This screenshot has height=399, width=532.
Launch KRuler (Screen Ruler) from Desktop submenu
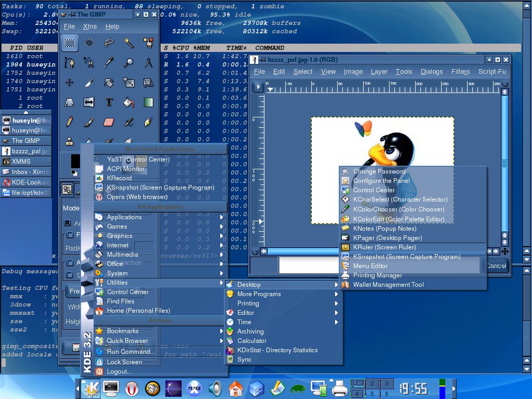pos(413,247)
